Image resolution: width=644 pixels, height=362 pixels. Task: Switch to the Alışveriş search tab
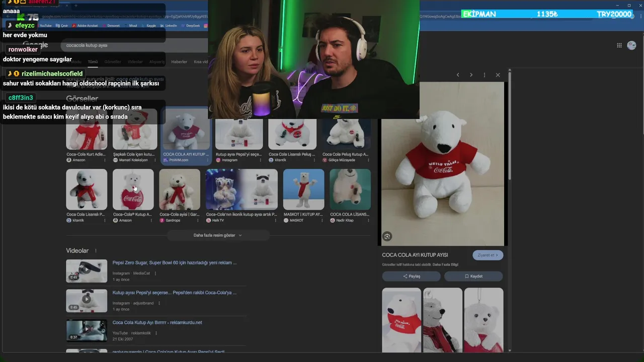157,62
